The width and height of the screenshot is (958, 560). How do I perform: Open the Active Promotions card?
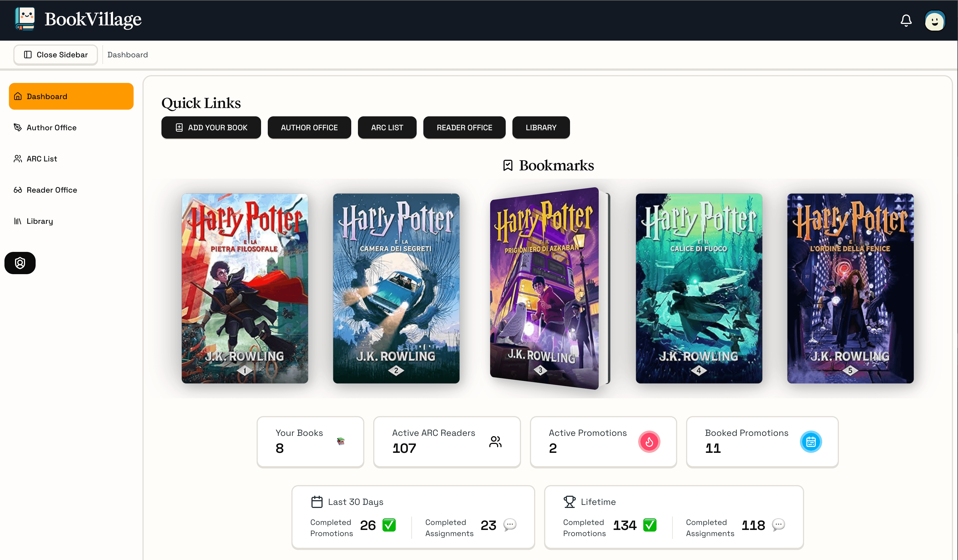603,442
